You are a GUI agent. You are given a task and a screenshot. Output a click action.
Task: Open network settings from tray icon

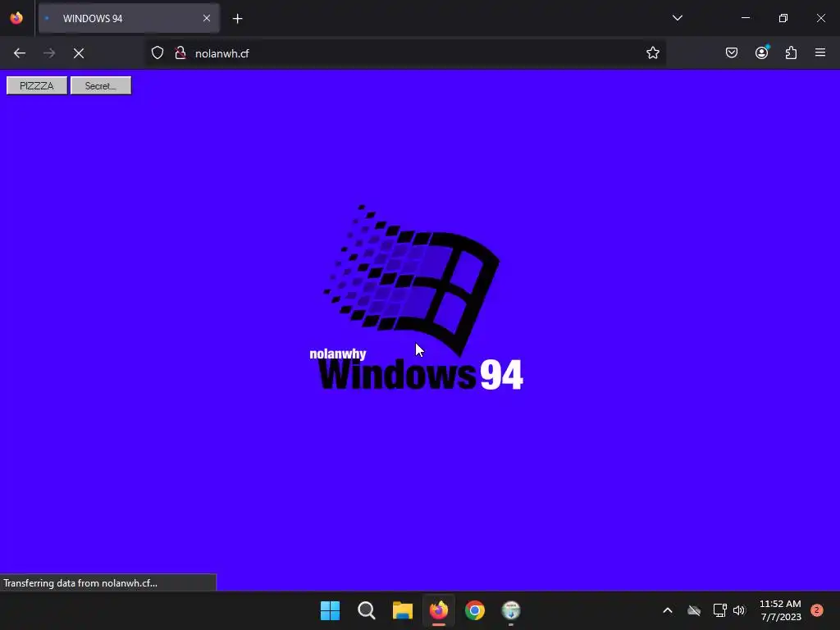(719, 610)
